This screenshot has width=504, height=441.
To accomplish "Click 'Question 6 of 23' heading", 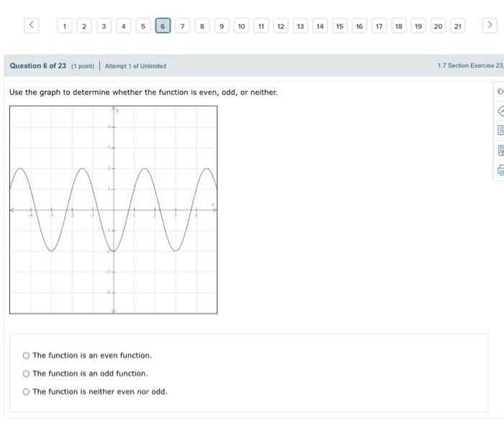I will pos(38,66).
